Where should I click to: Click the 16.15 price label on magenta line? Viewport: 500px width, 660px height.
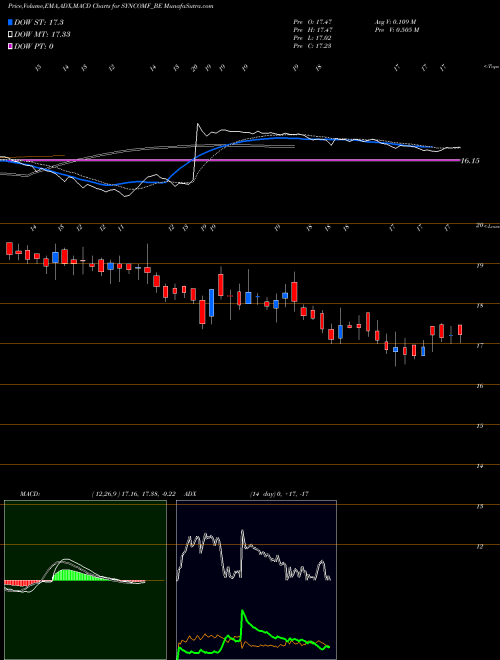click(x=470, y=161)
